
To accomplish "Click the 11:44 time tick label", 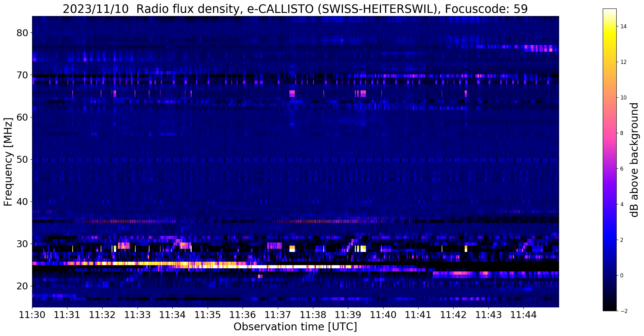I will (524, 315).
